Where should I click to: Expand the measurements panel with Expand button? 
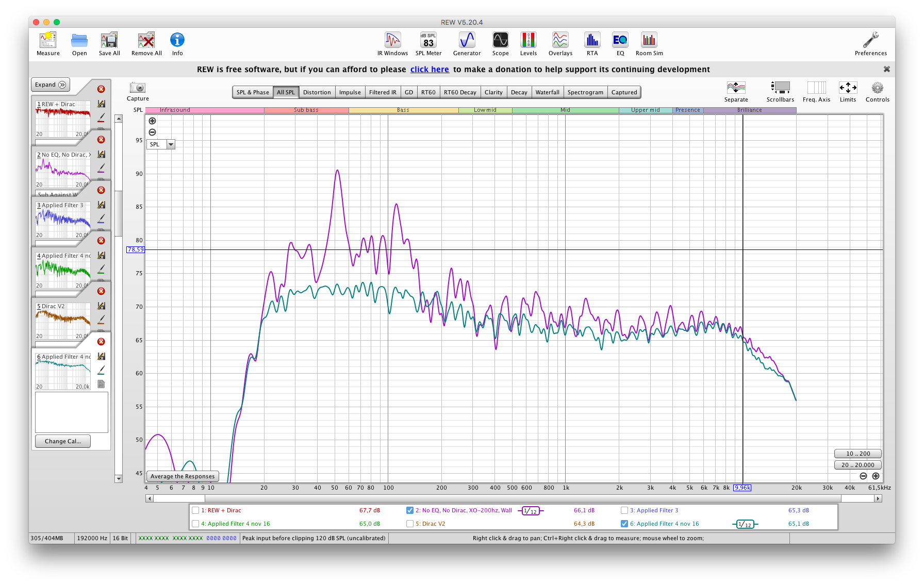(51, 85)
